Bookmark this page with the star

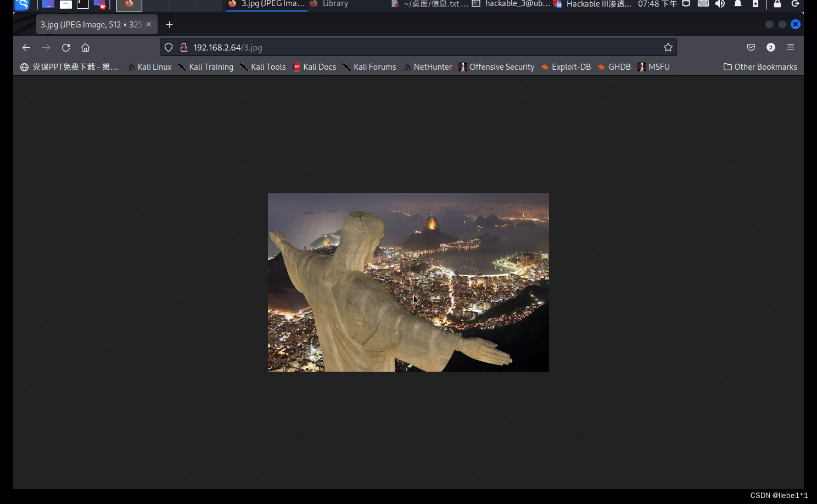tap(668, 48)
